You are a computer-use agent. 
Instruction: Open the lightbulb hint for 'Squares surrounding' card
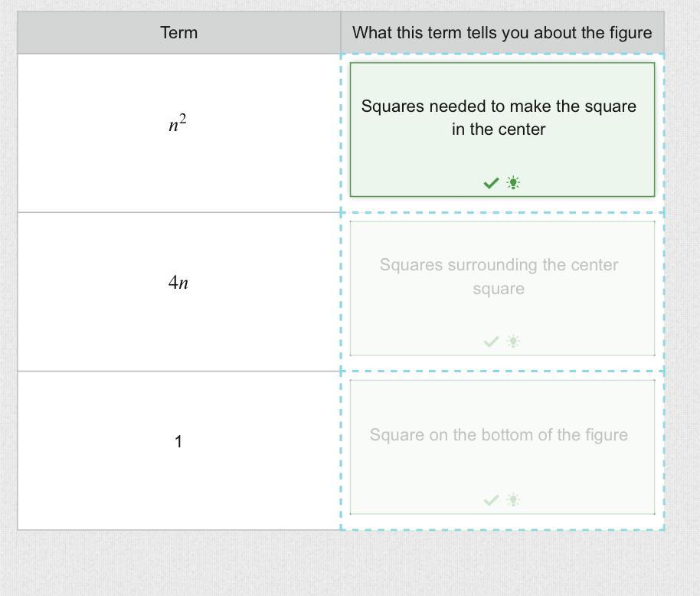point(513,342)
